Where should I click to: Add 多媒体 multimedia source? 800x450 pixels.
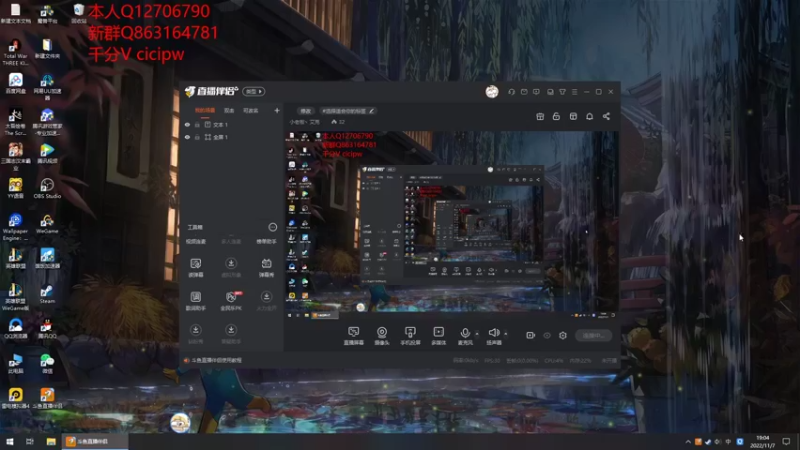click(x=439, y=336)
